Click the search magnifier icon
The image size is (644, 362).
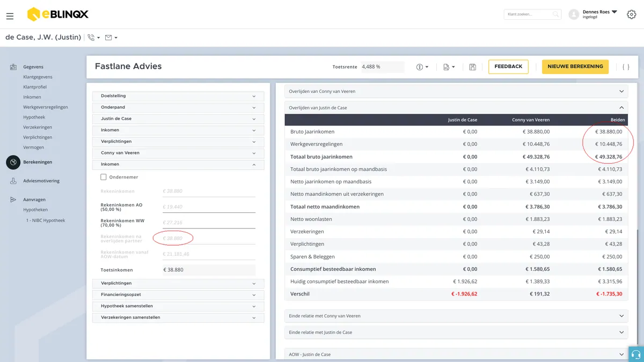tap(556, 14)
